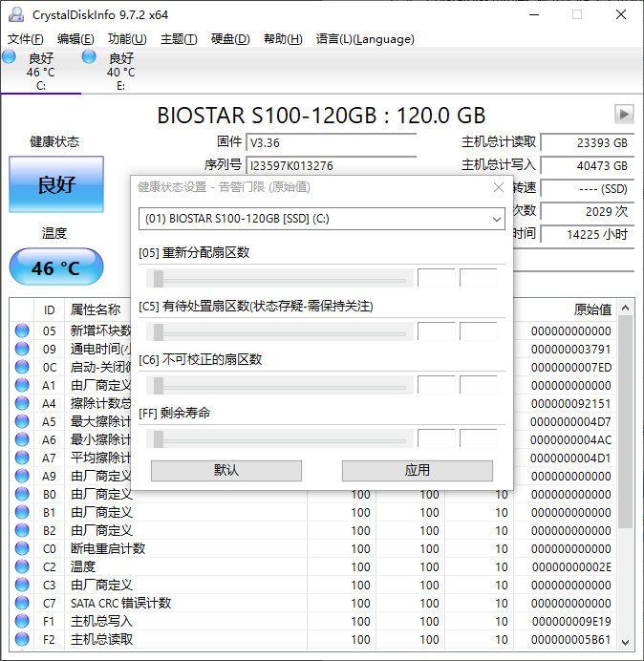Click status orb for attribute A1
The image size is (644, 661).
(22, 385)
